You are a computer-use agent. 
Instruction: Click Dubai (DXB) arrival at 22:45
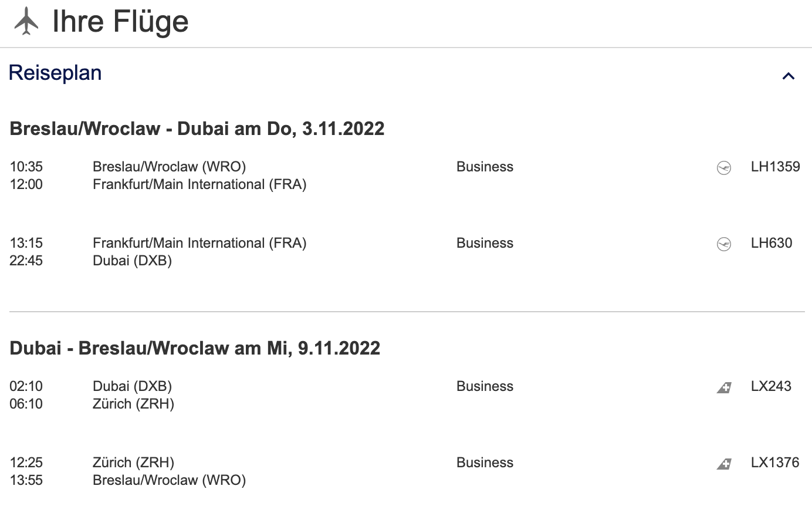[x=132, y=261]
